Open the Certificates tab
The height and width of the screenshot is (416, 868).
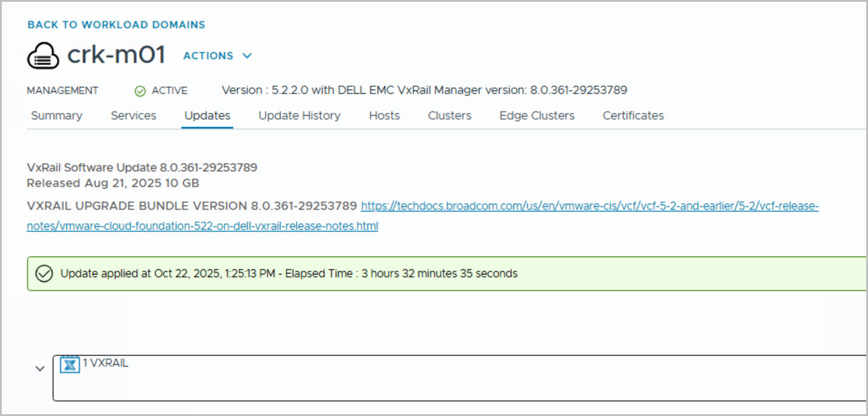pyautogui.click(x=633, y=116)
